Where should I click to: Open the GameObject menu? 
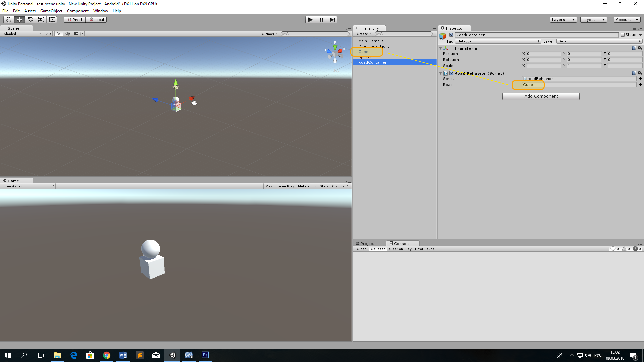coord(51,11)
